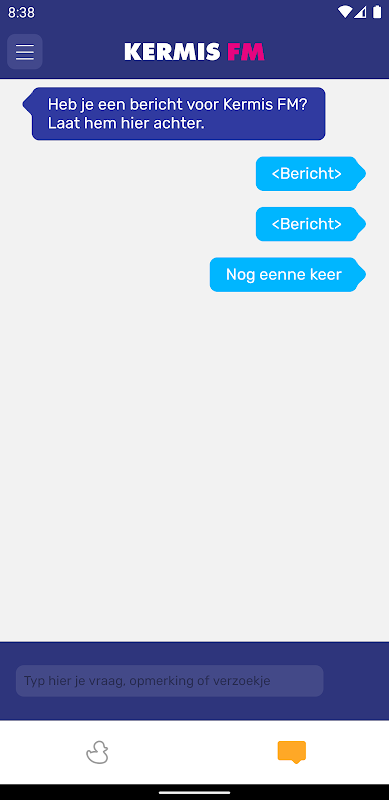389x800 pixels.
Task: Tap the first <Bericht> sent bubble
Action: pyautogui.click(x=311, y=173)
